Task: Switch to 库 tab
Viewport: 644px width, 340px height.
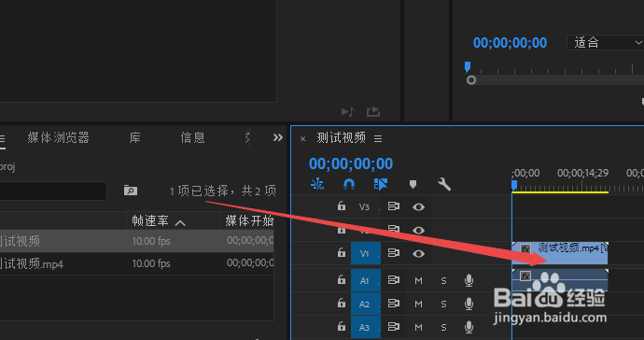Action: pyautogui.click(x=135, y=137)
